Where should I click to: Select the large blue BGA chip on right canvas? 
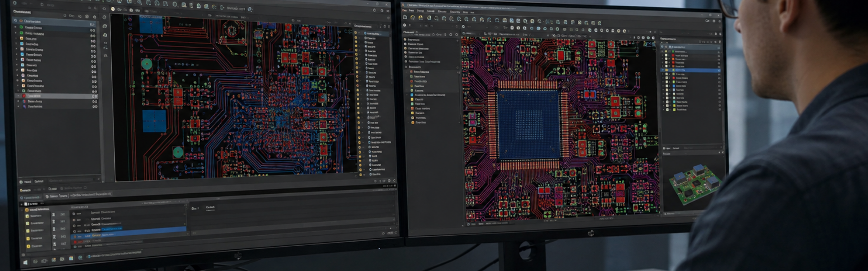(x=528, y=125)
